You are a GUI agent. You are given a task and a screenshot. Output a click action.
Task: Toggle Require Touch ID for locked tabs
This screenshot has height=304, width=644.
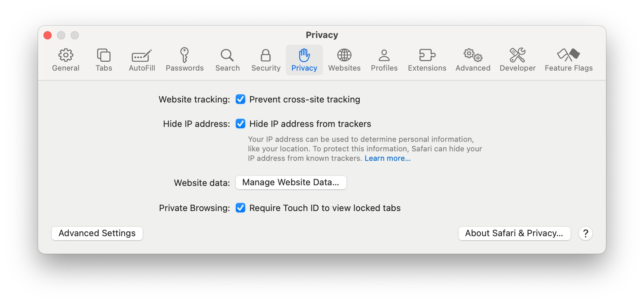[x=240, y=208]
